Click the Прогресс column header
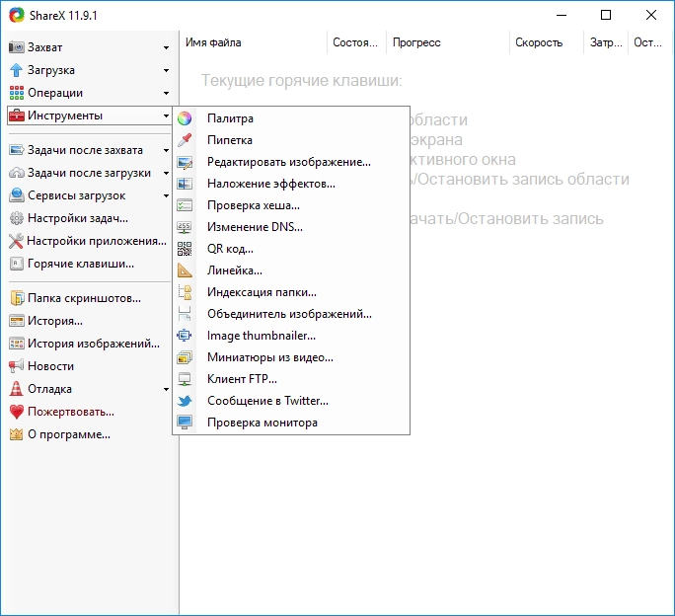 pos(448,42)
